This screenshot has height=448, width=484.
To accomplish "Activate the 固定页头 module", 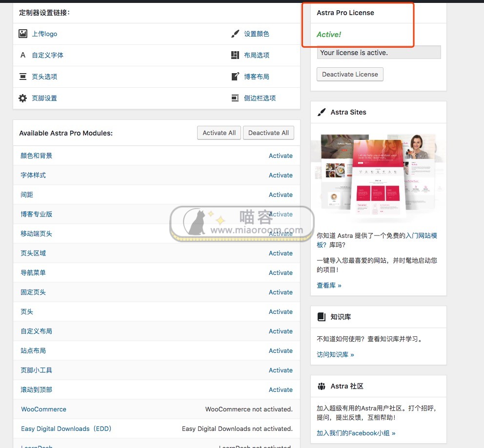I will click(x=281, y=292).
